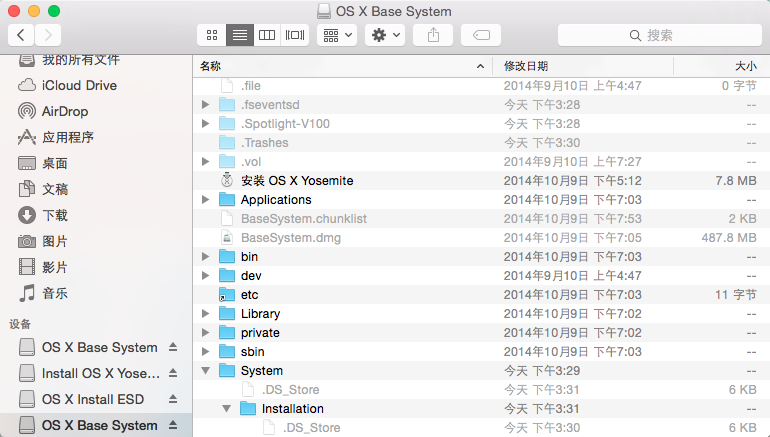Switch to column view
This screenshot has height=437, width=770.
click(x=267, y=35)
